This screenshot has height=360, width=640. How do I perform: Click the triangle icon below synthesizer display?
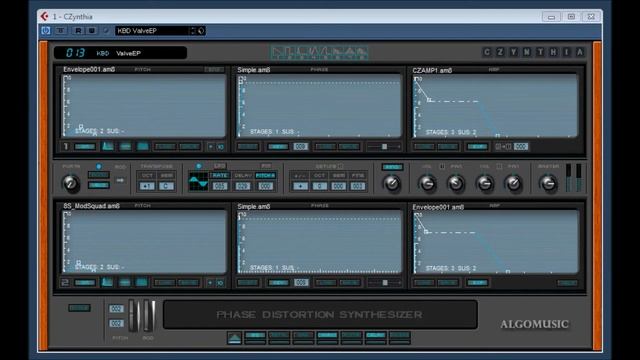234,338
